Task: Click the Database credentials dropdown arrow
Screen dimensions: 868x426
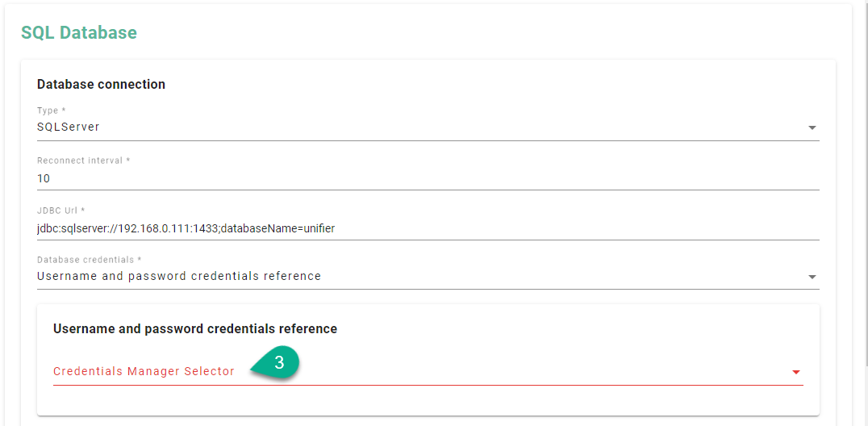Action: 812,277
